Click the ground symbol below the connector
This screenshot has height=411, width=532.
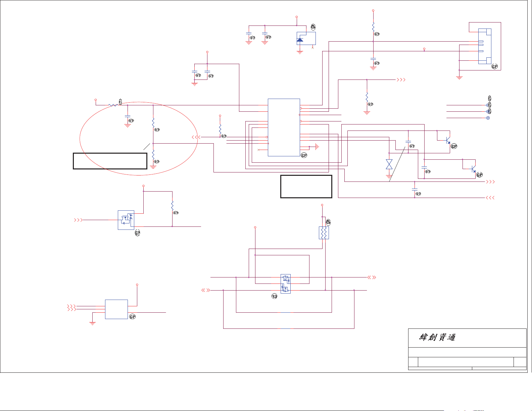tap(460, 78)
